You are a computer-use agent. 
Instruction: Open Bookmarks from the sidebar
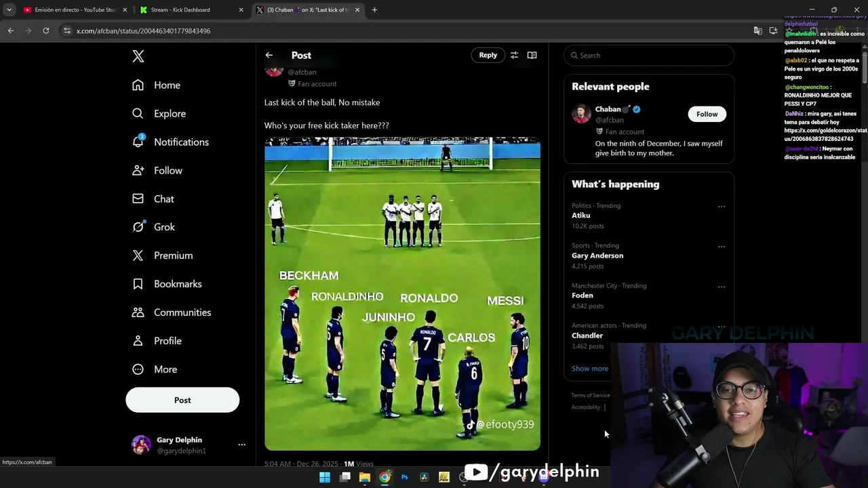(167, 284)
